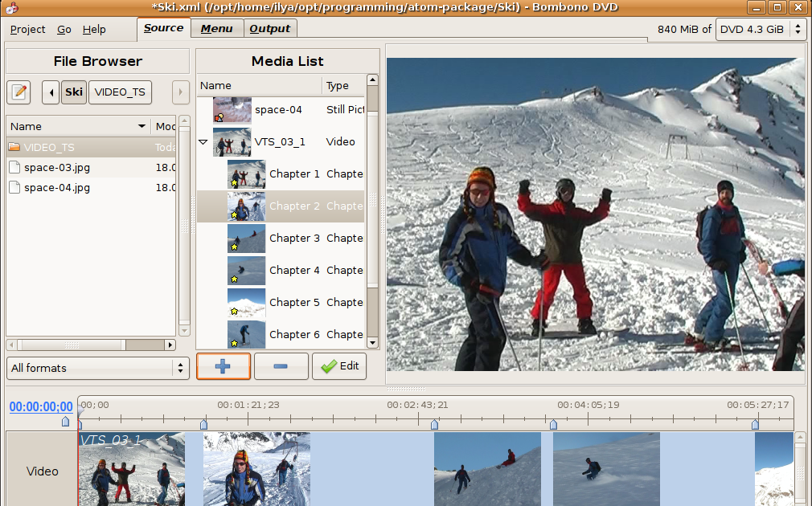Click the minus button to remove media
812x506 pixels.
(x=281, y=366)
